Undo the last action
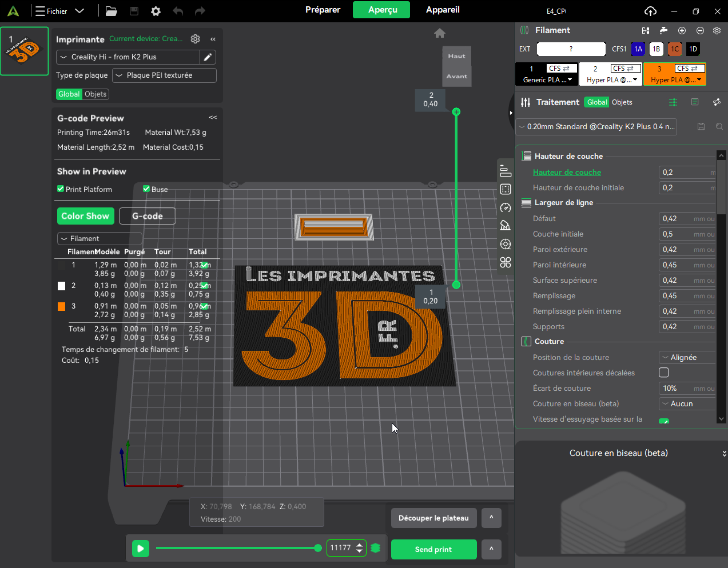Image resolution: width=728 pixels, height=568 pixels. (x=178, y=11)
